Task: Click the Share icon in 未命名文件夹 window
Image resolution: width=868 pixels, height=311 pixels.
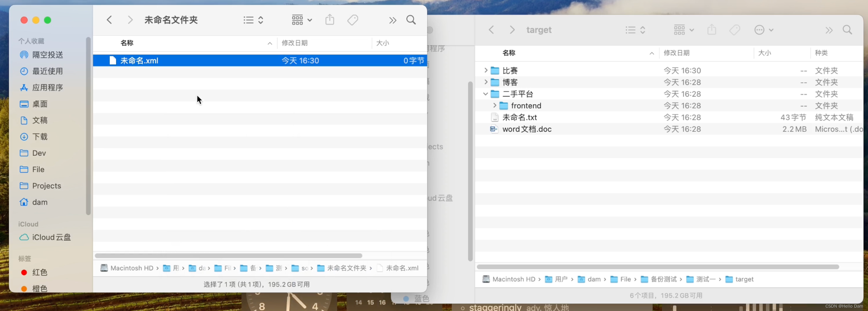Action: (330, 19)
